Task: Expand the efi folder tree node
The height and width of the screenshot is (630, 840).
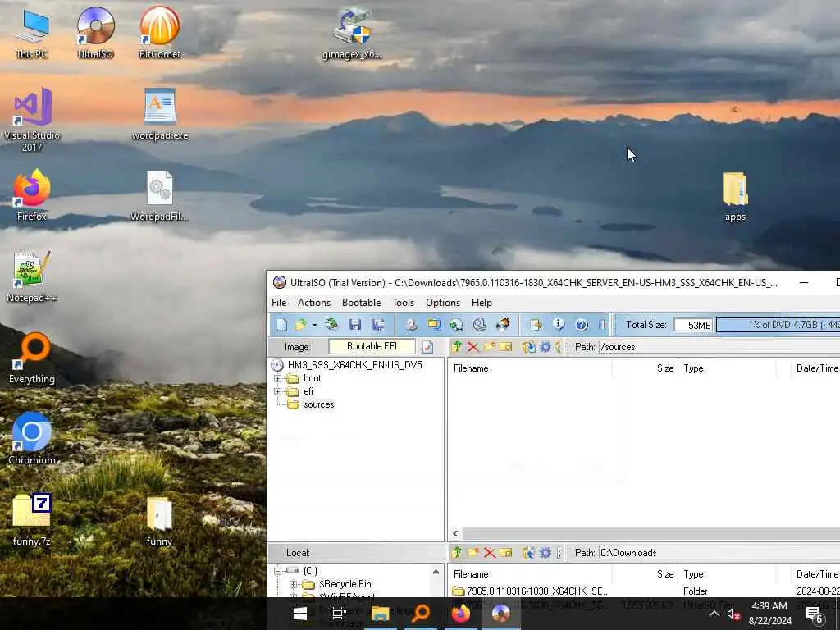Action: pos(277,391)
